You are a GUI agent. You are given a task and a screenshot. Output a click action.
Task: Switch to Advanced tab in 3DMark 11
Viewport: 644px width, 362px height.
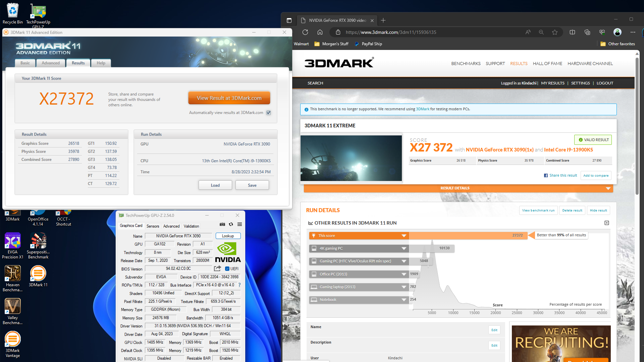point(51,63)
